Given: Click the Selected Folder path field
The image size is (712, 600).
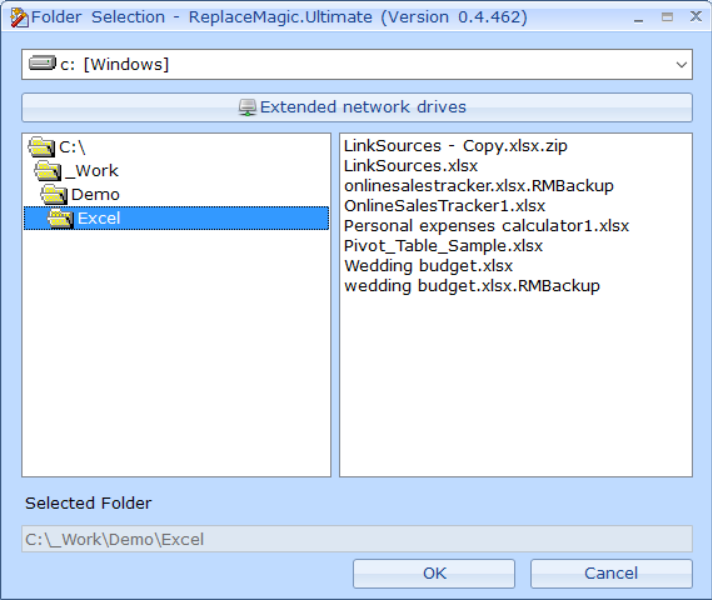Looking at the screenshot, I should [x=357, y=539].
